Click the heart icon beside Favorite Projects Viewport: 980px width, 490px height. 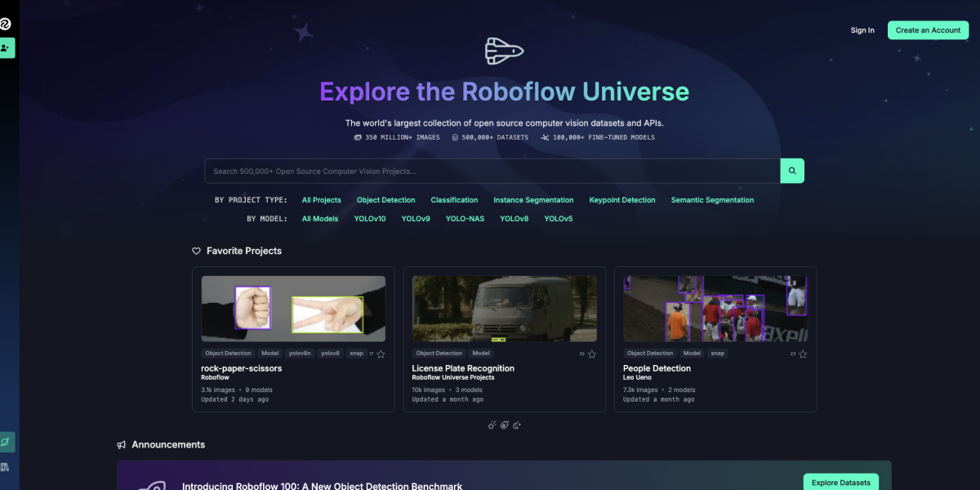(195, 251)
